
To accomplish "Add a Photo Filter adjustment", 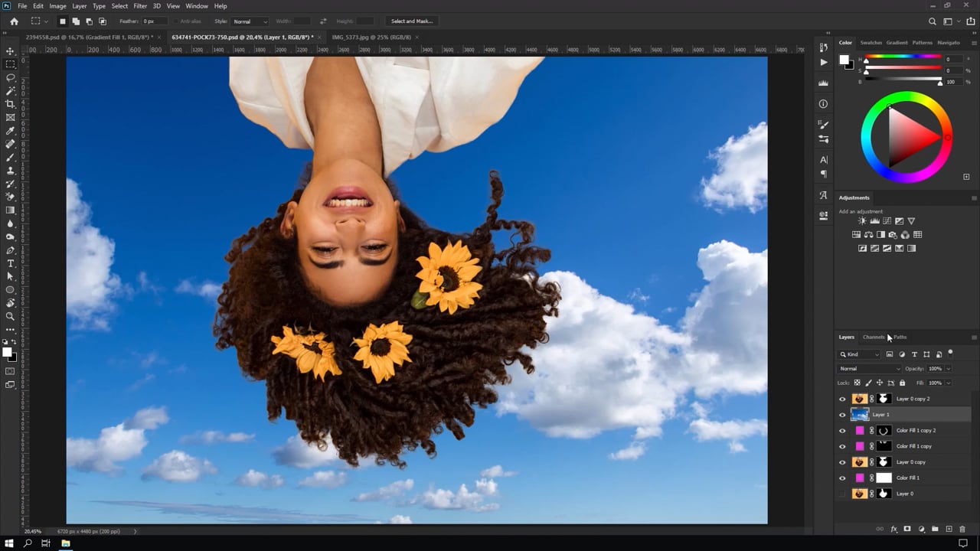I will [893, 235].
